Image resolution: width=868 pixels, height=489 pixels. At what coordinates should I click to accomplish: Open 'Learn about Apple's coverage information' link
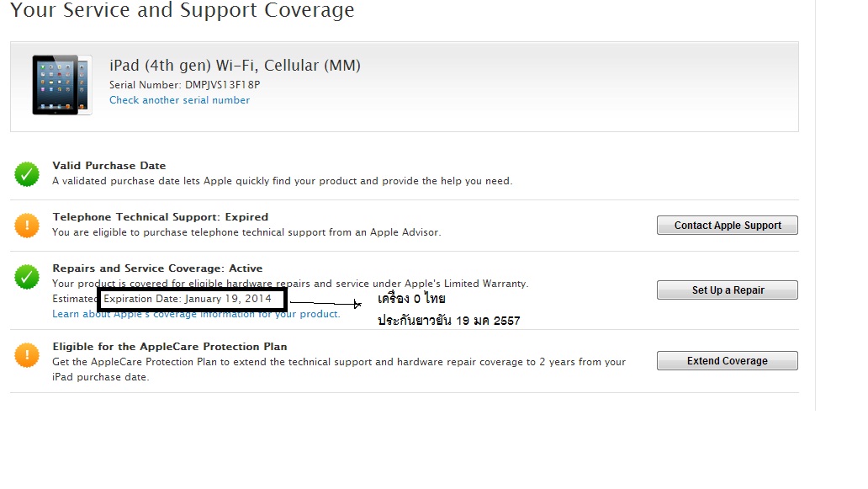pyautogui.click(x=196, y=314)
